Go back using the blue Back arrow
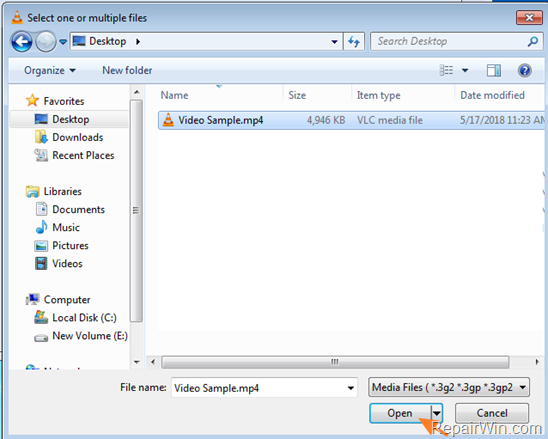The height and width of the screenshot is (439, 548). pos(22,42)
